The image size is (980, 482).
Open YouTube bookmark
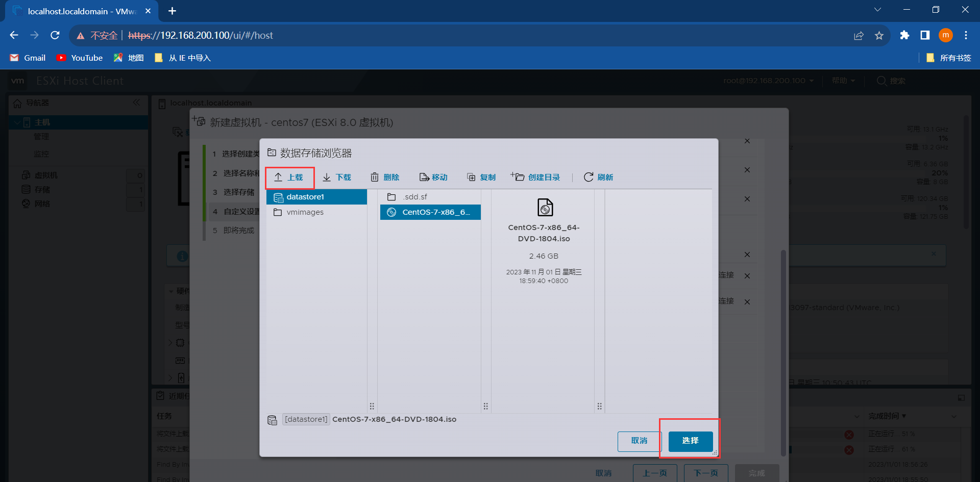80,58
